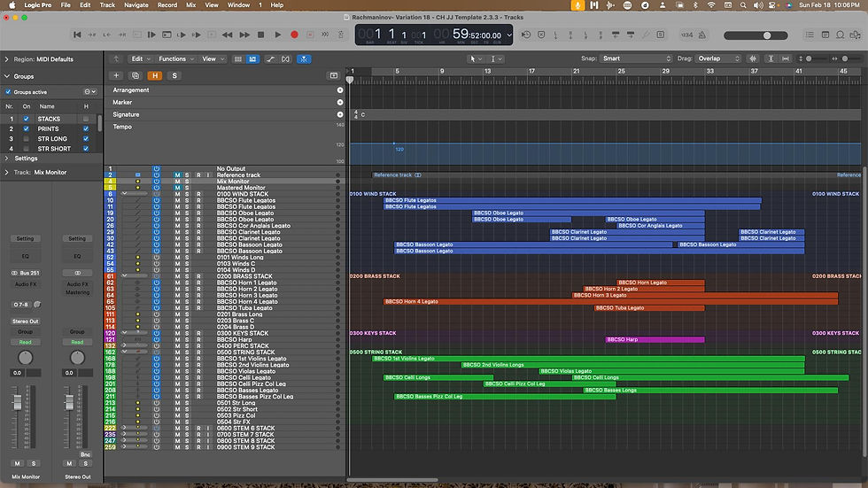Click the Bus 251 send slot
Screen dimensions: 868x488
(26, 273)
